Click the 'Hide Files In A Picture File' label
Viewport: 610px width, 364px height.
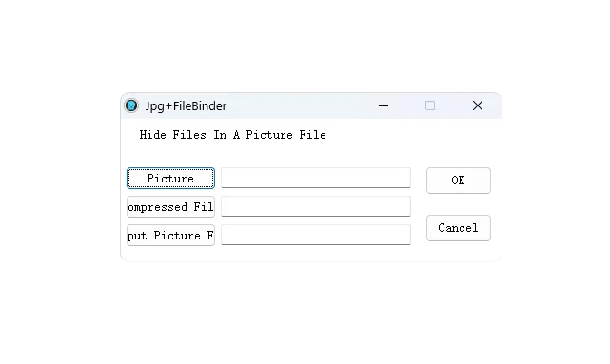click(x=232, y=135)
